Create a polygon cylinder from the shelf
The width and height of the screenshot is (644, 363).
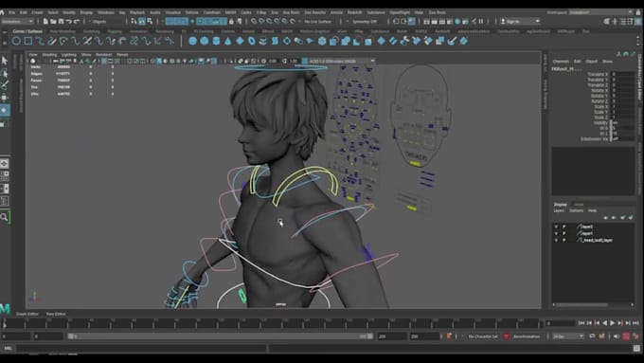[216, 41]
